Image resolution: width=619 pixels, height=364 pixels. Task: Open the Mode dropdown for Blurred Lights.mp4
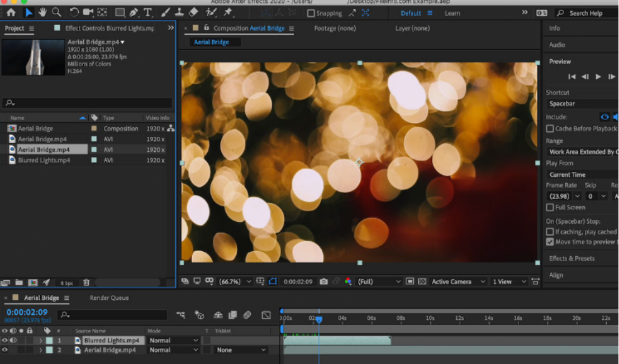[173, 340]
